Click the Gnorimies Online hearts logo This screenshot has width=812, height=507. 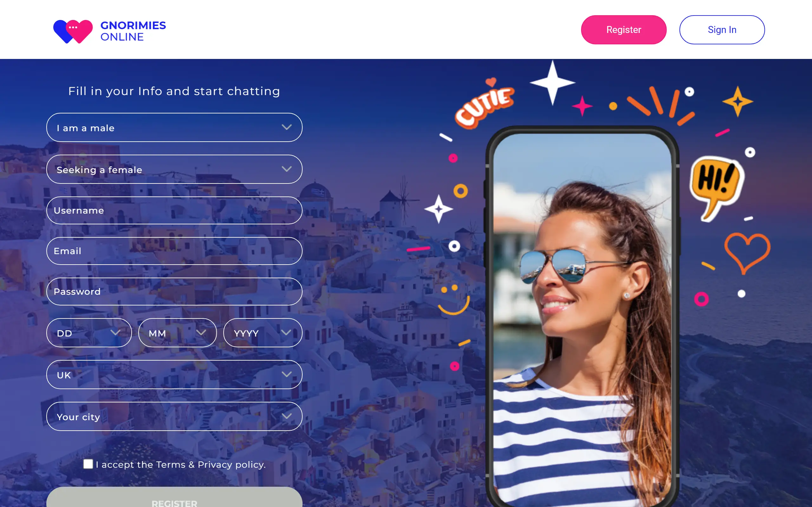tap(73, 31)
